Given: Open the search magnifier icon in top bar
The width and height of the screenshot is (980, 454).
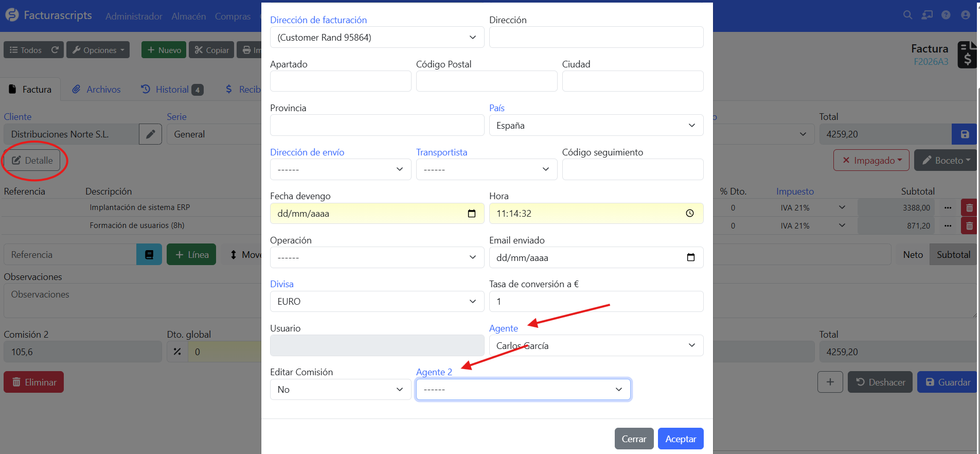Looking at the screenshot, I should pos(908,15).
